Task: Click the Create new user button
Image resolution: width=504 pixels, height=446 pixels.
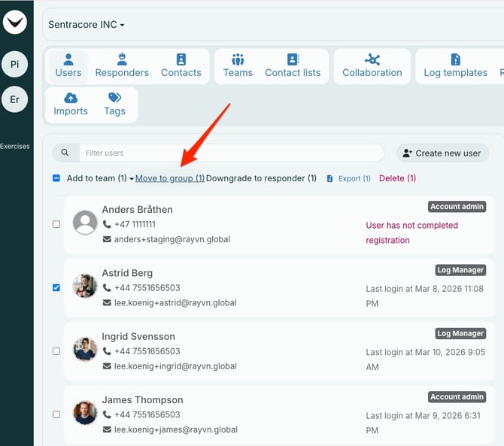Action: coord(442,153)
